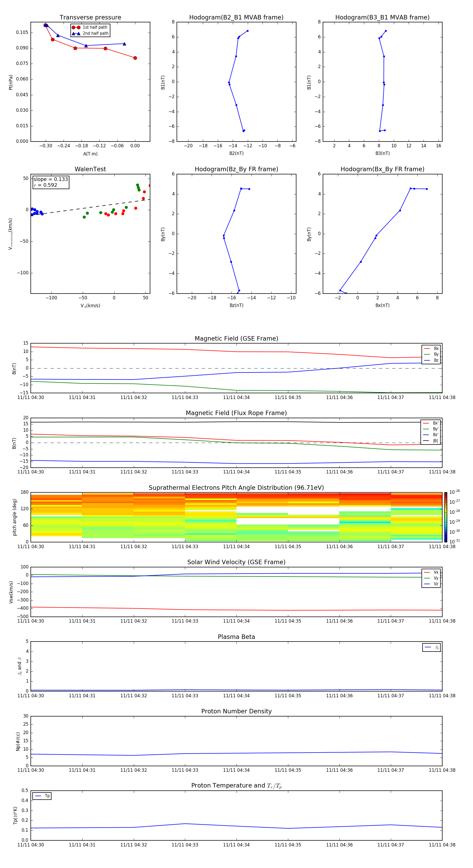The image size is (473, 868).
Task: Click the '11/11 04:30' tick under Plasma Beta
Action: pos(31,695)
